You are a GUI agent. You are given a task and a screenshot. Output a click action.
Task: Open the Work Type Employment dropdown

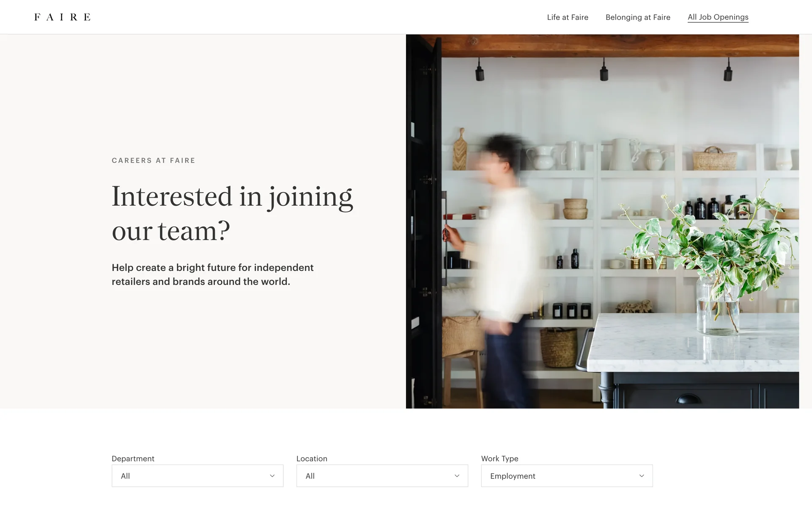(567, 476)
